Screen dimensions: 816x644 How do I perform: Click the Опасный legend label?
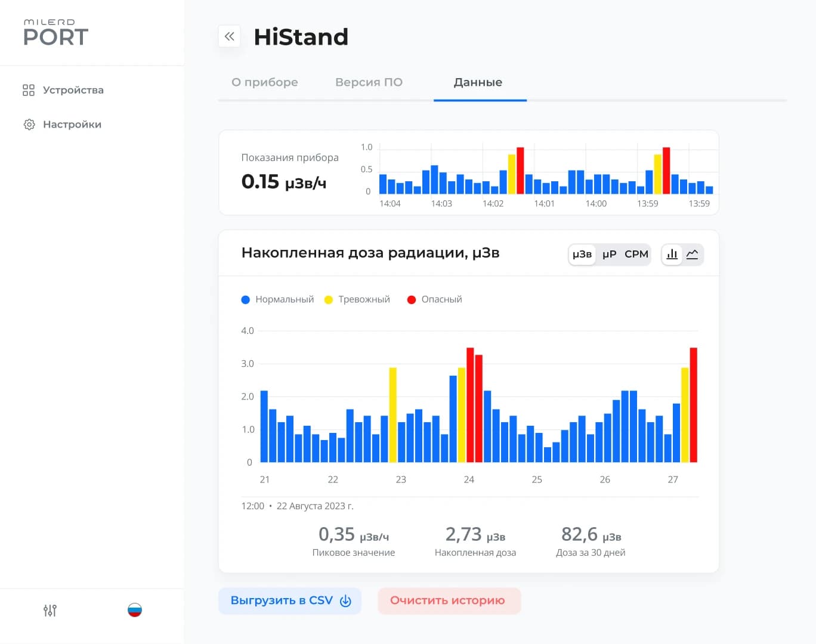(441, 299)
